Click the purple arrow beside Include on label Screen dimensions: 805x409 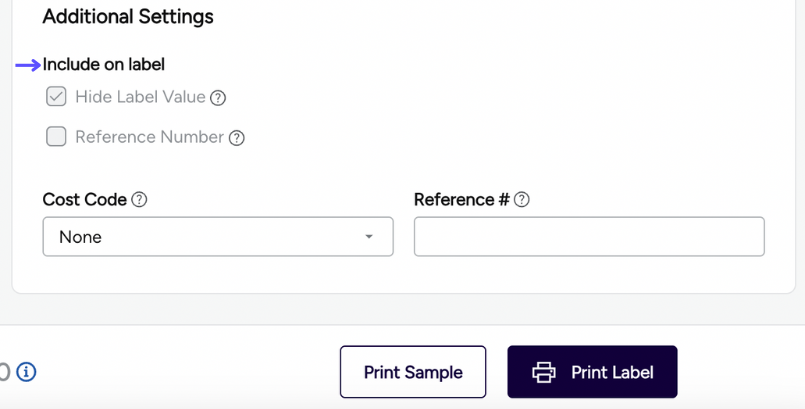coord(28,65)
